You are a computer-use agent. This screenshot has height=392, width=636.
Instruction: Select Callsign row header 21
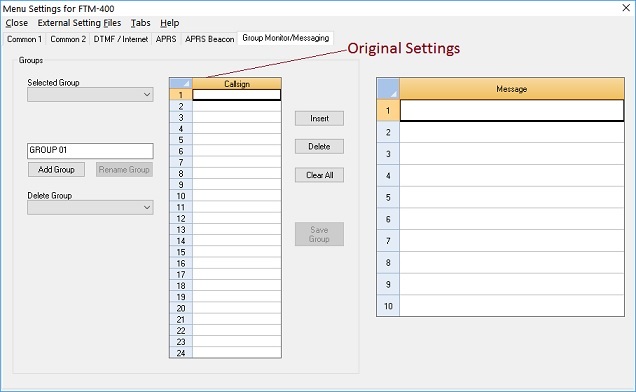(181, 319)
